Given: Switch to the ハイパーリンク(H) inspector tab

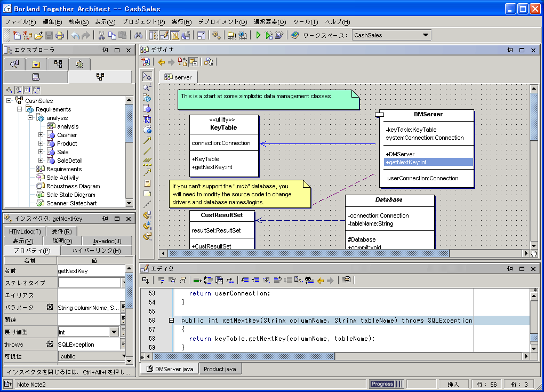Looking at the screenshot, I should point(97,251).
